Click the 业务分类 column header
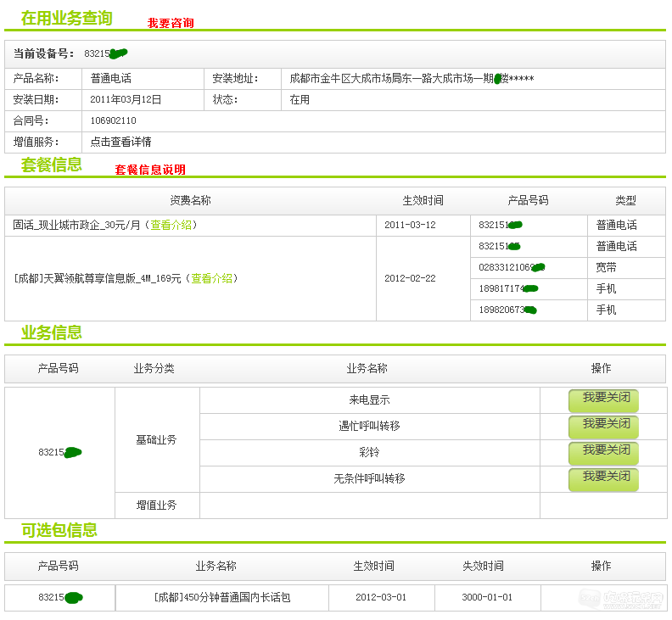 click(154, 368)
